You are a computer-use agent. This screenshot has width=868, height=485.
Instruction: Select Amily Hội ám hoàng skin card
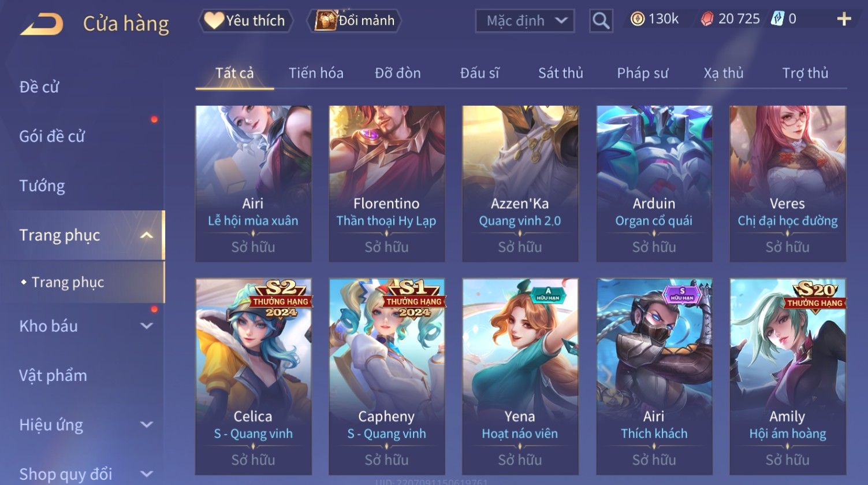(788, 376)
